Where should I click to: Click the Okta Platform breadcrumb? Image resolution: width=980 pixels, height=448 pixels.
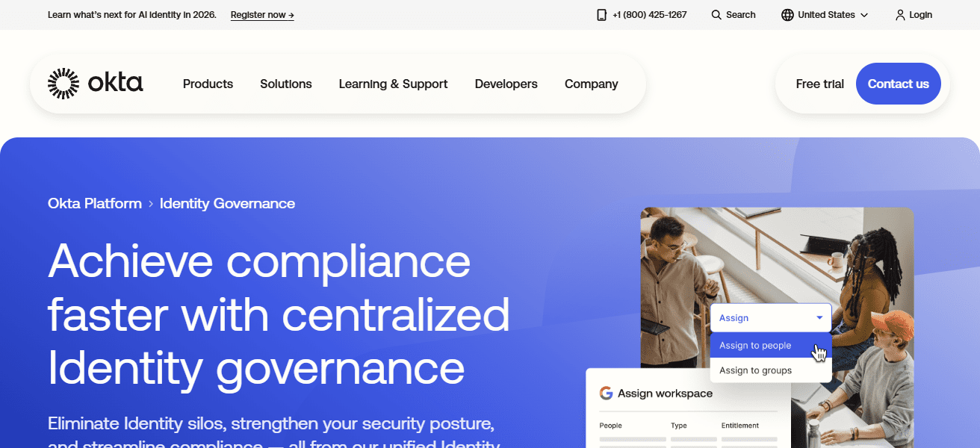pos(95,203)
